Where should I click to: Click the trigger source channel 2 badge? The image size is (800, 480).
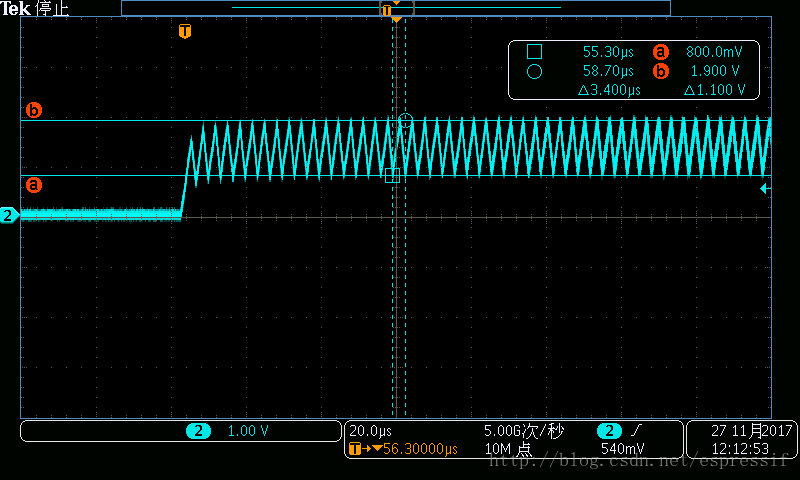(609, 431)
